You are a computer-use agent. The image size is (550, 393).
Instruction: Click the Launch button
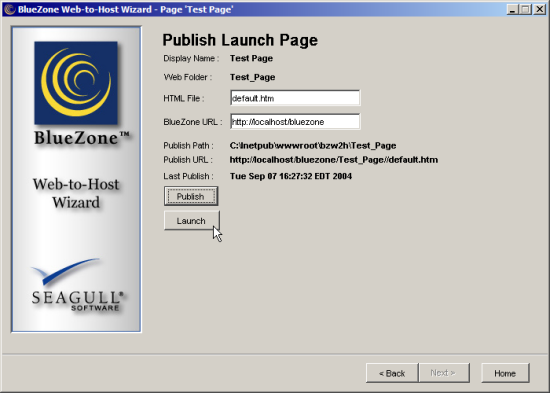192,220
